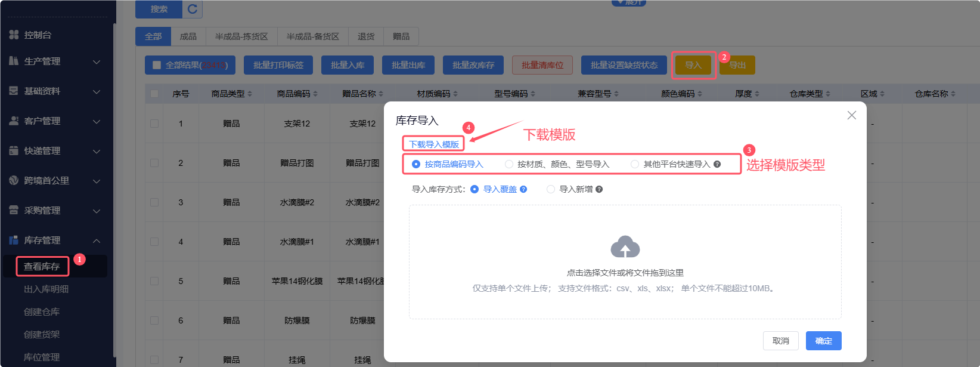Click the 控制台 dashboard icon in sidebar

click(14, 35)
